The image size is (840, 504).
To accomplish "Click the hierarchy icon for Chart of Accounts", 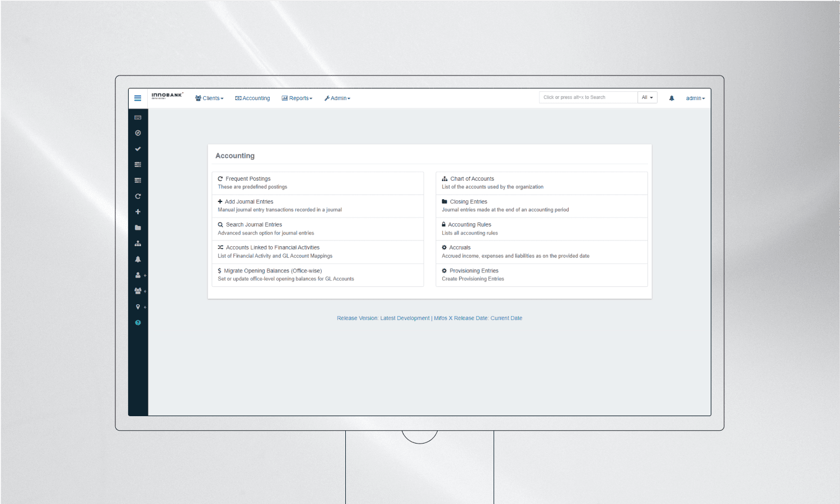I will pos(138,243).
